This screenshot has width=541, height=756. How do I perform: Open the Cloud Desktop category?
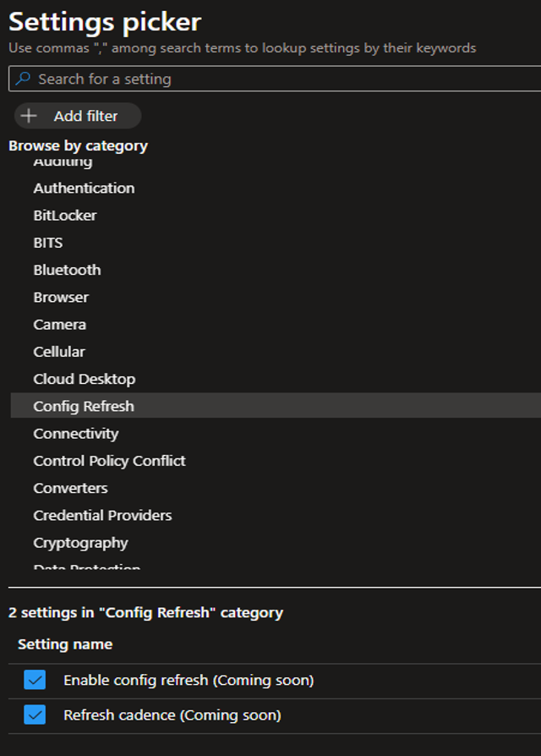click(x=84, y=379)
